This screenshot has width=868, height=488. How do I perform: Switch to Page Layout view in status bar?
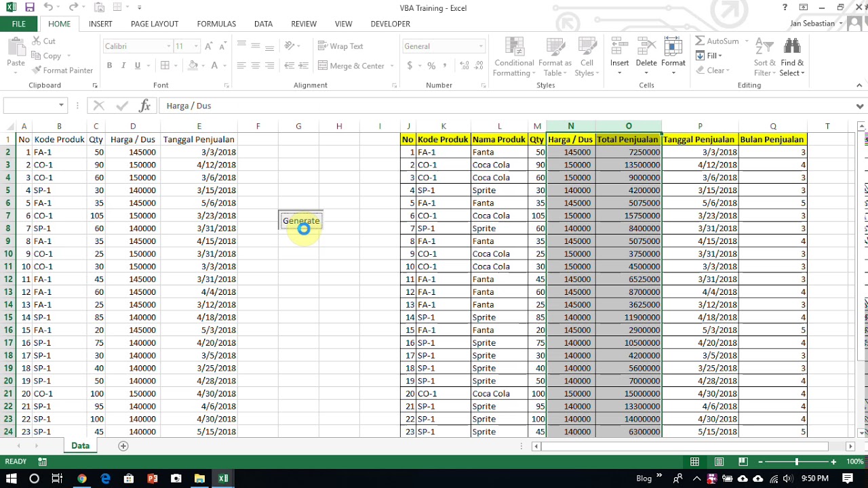pyautogui.click(x=719, y=462)
